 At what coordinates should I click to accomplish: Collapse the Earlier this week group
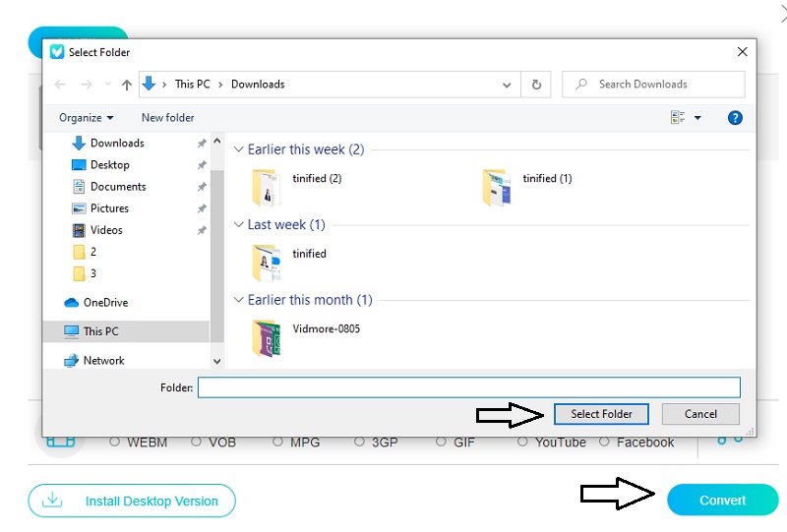click(x=238, y=150)
